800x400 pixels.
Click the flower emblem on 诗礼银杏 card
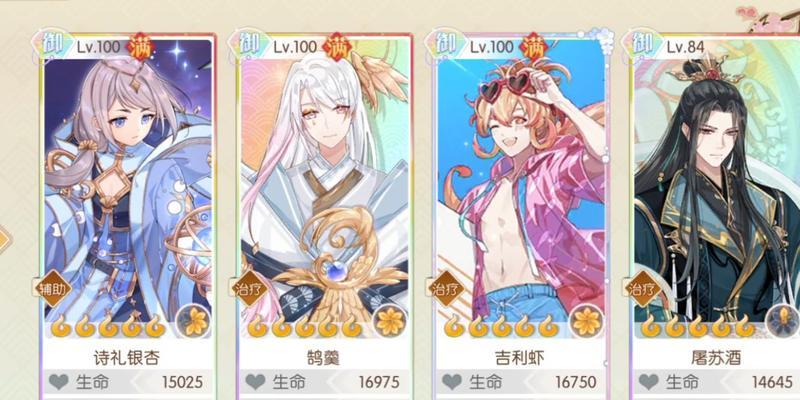coord(194,322)
